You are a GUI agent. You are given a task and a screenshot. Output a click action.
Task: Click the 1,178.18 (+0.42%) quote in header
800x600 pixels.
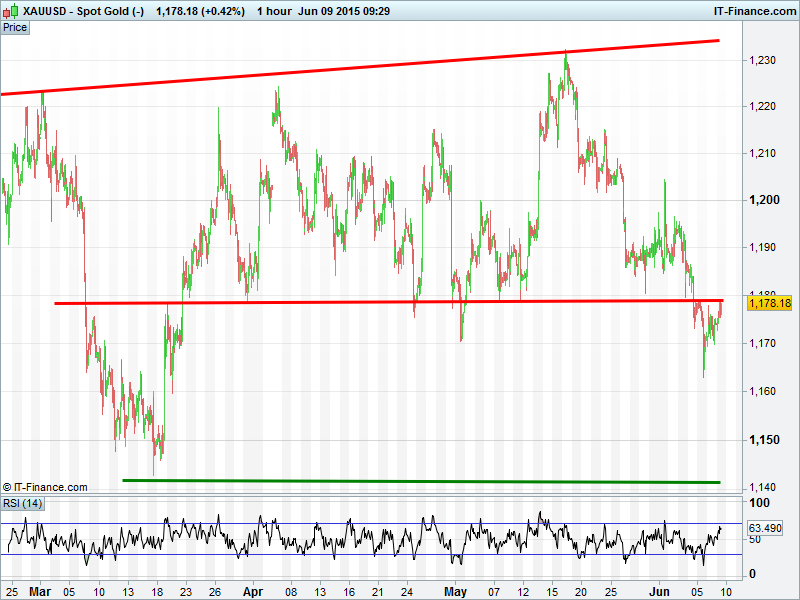pos(200,11)
